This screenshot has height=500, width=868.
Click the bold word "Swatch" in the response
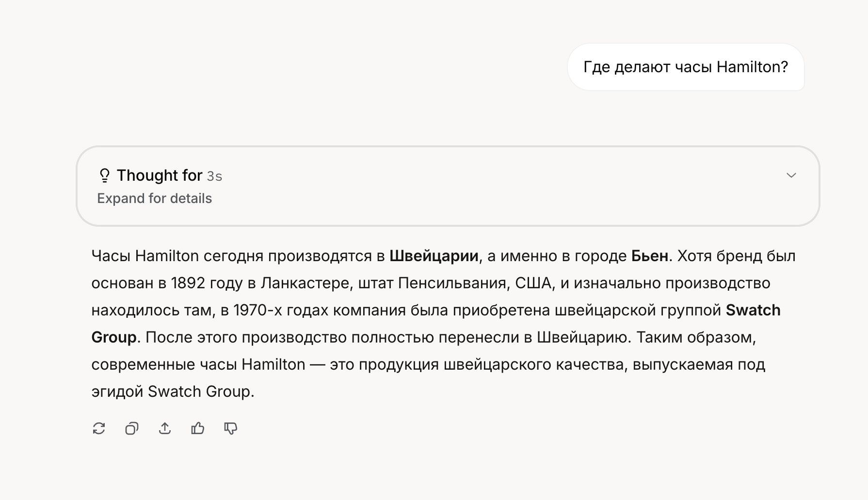[753, 310]
